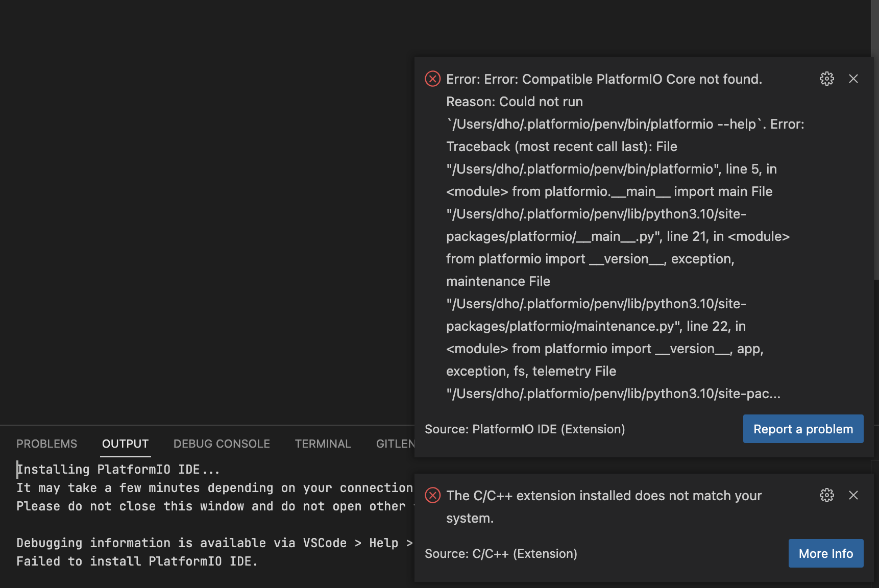Open notification settings for the C/C++ extension warning
The image size is (879, 588).
tap(826, 495)
